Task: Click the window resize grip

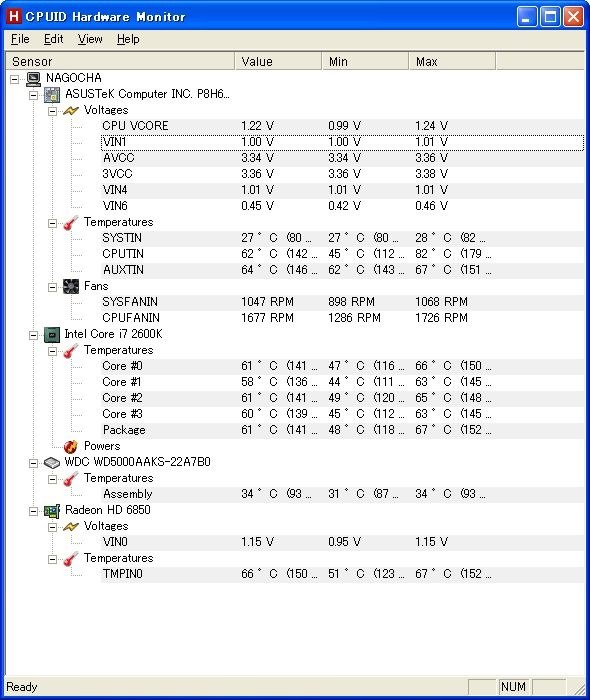Action: point(578,688)
